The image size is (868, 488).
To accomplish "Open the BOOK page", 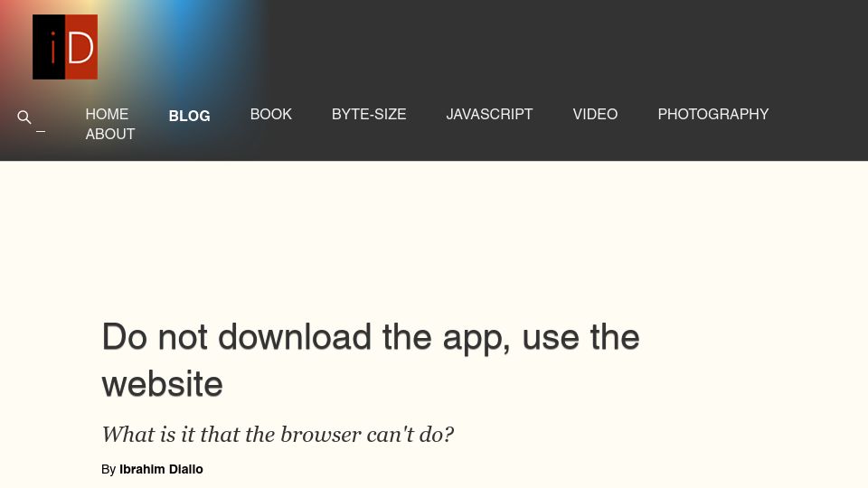I will pos(270,114).
